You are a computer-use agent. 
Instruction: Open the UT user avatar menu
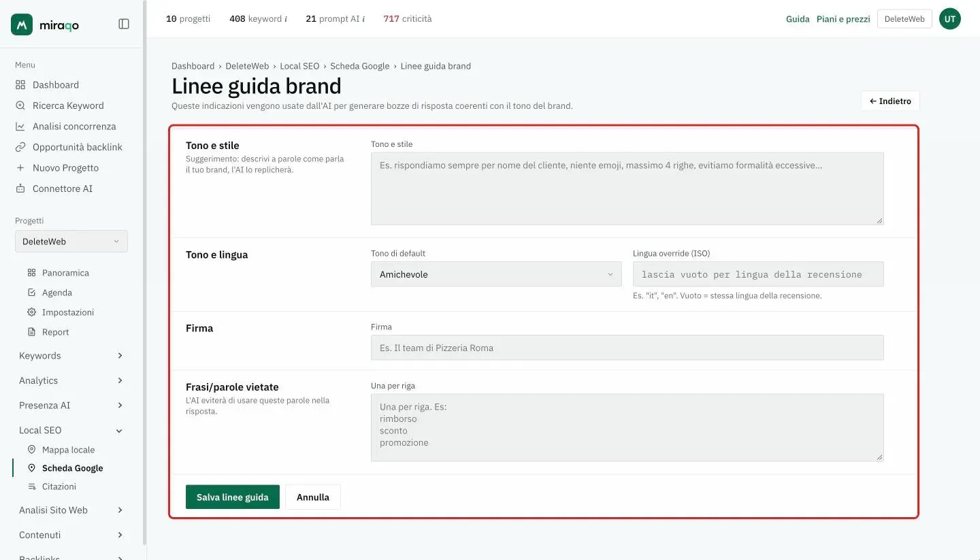coord(950,19)
